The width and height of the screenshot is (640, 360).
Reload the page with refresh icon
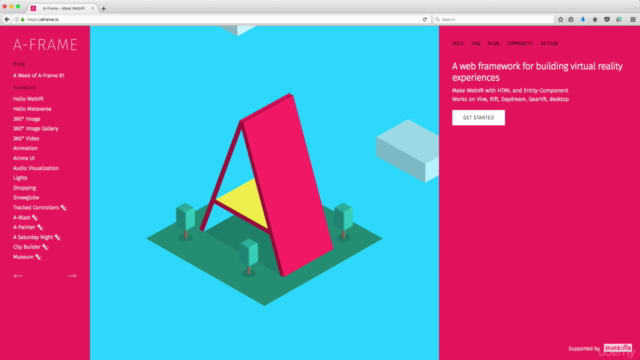click(424, 19)
